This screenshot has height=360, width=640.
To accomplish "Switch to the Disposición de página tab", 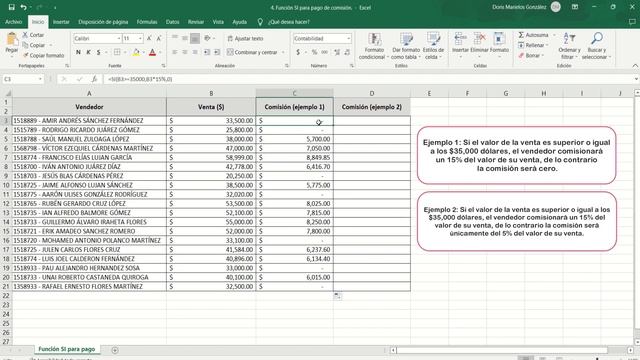I will pyautogui.click(x=103, y=22).
